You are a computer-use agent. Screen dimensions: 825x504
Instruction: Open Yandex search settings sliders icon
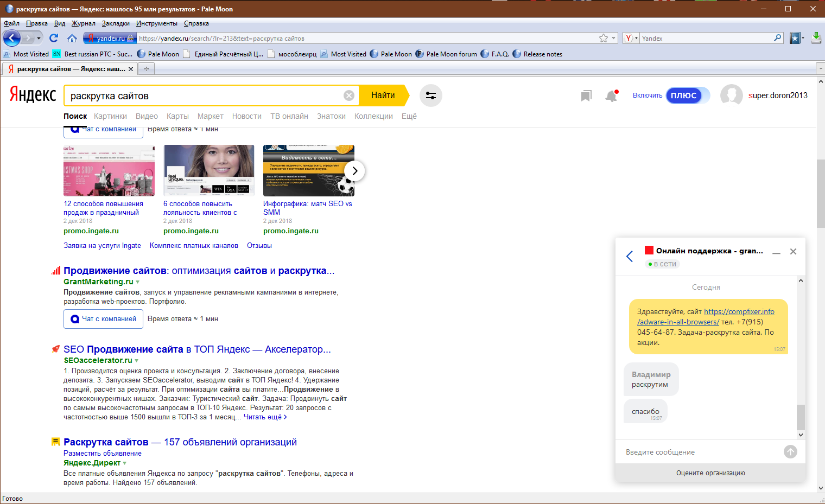coord(431,95)
